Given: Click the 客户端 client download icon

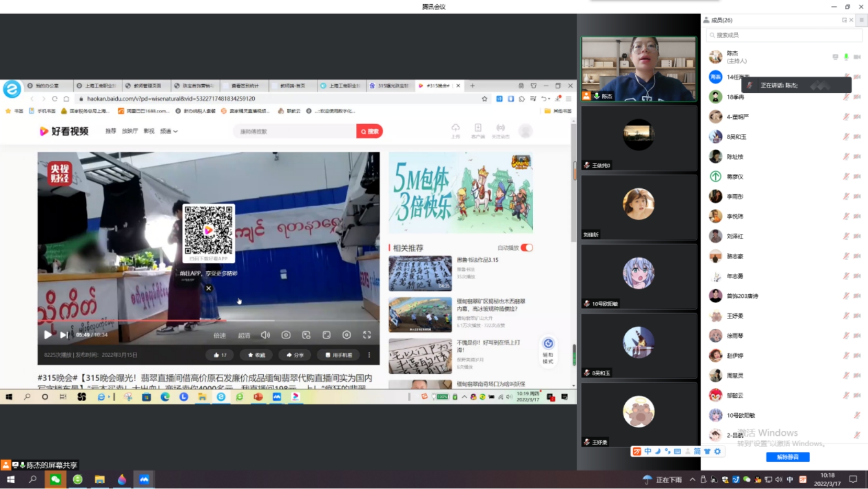Looking at the screenshot, I should pyautogui.click(x=478, y=131).
